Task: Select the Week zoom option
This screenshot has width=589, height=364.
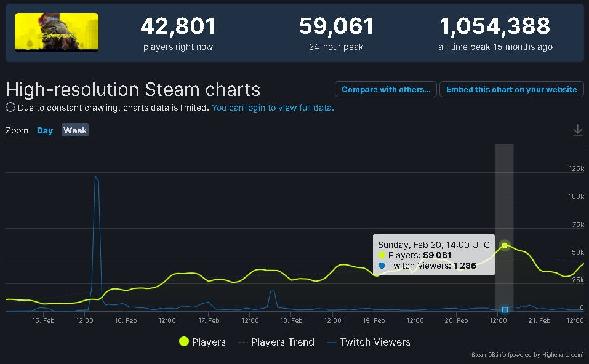Action: [x=74, y=130]
